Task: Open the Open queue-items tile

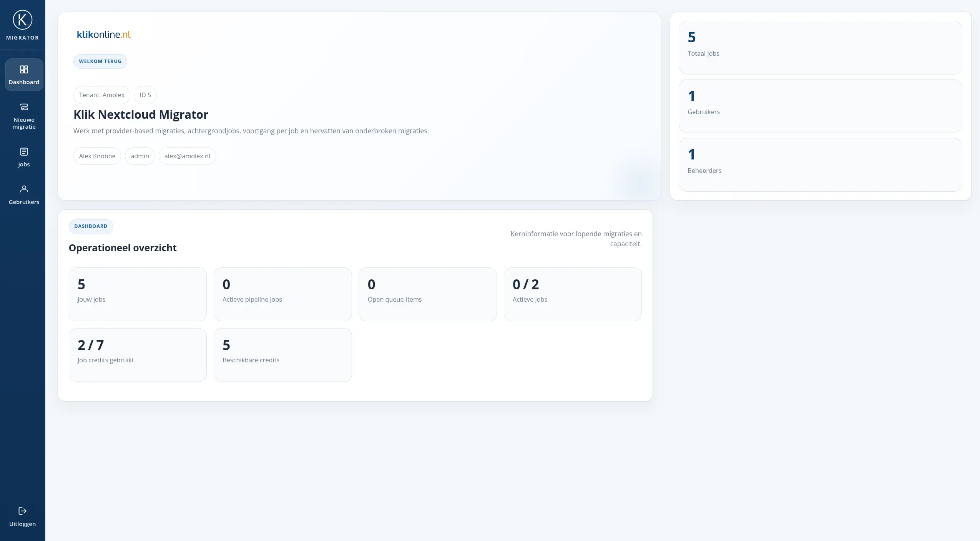Action: pyautogui.click(x=427, y=294)
